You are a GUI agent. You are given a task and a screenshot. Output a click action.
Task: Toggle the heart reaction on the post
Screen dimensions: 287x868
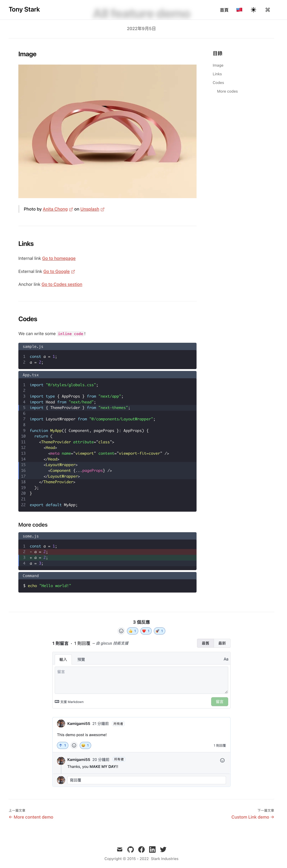click(146, 631)
